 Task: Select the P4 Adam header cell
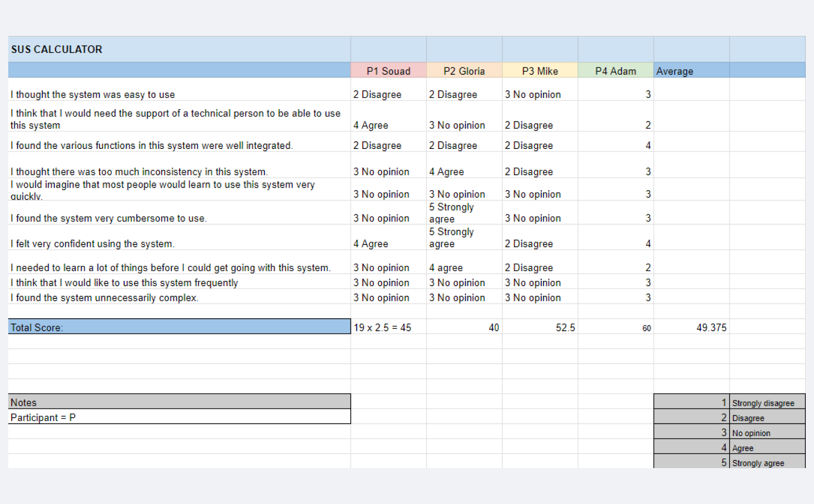[615, 71]
